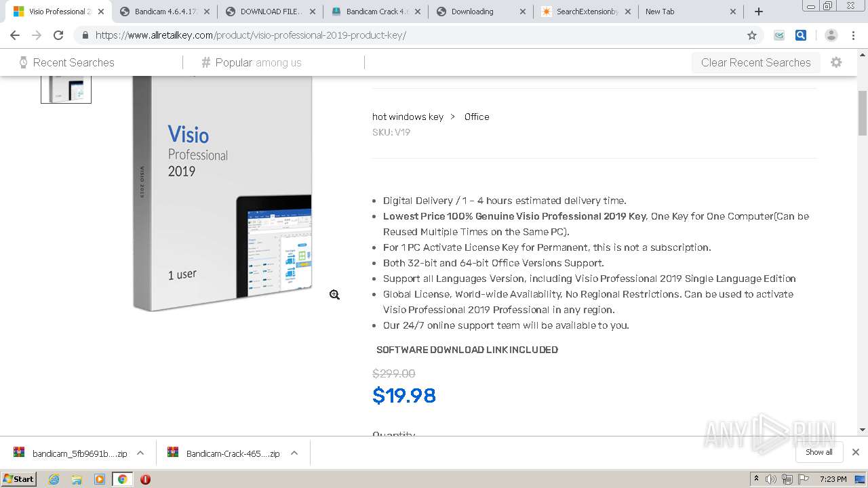The height and width of the screenshot is (488, 868).
Task: Click the page vertical scrollbar thumb
Action: (x=863, y=112)
